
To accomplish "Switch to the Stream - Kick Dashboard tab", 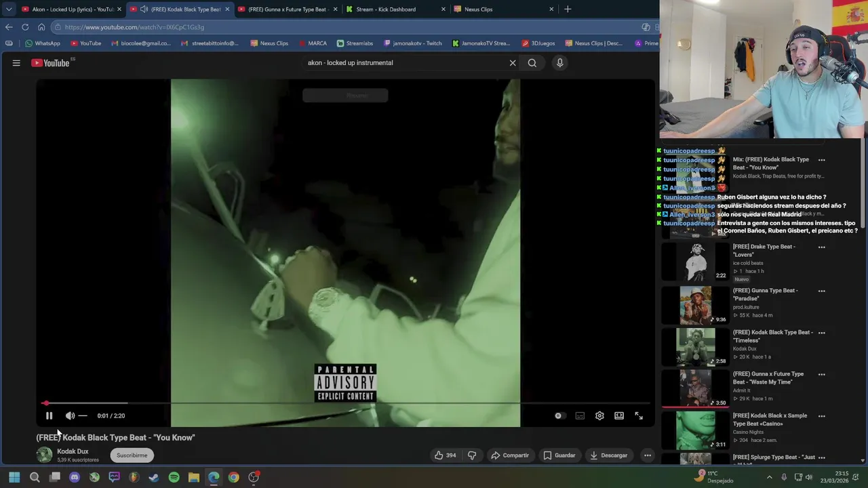I will click(x=395, y=9).
